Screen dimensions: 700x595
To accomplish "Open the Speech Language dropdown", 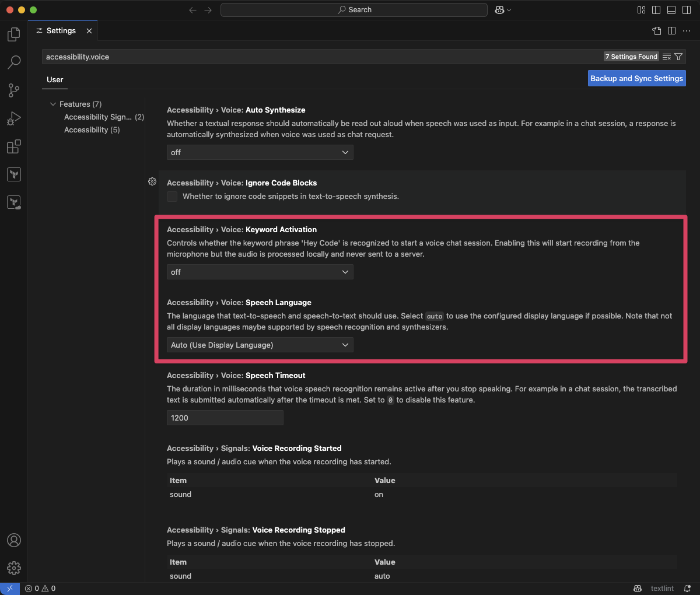I will (260, 345).
